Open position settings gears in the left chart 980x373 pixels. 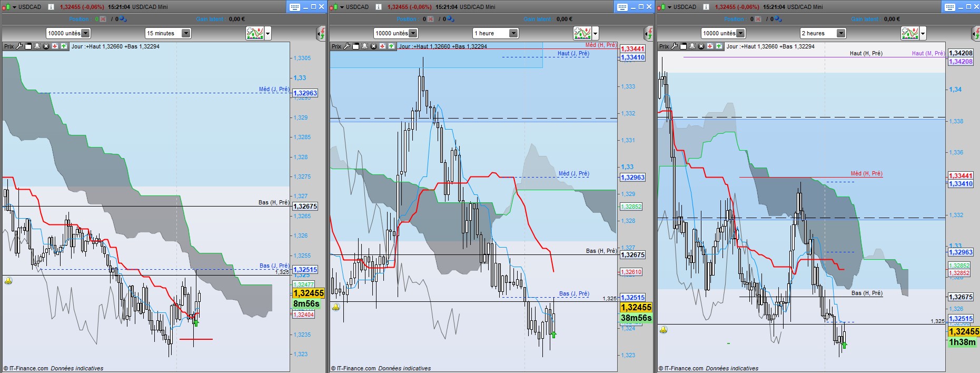(123, 19)
